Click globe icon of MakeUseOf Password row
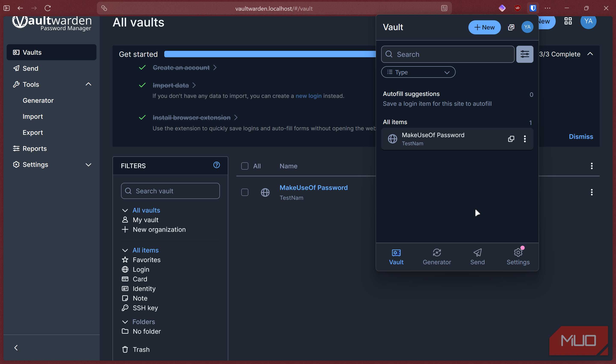 [265, 192]
